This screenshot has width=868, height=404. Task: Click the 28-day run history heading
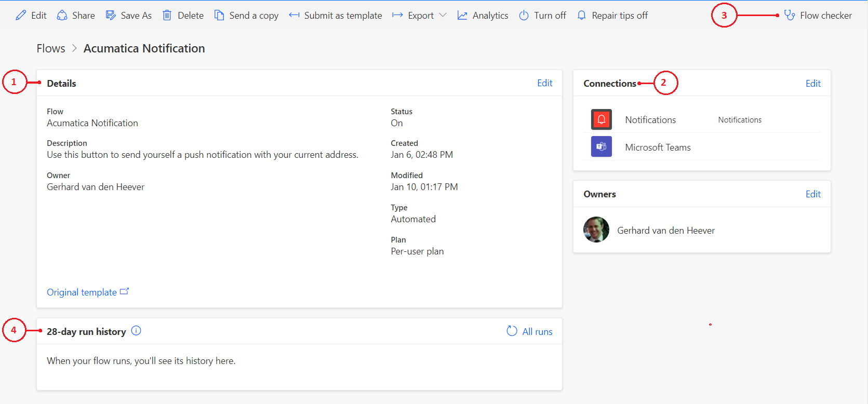[86, 332]
